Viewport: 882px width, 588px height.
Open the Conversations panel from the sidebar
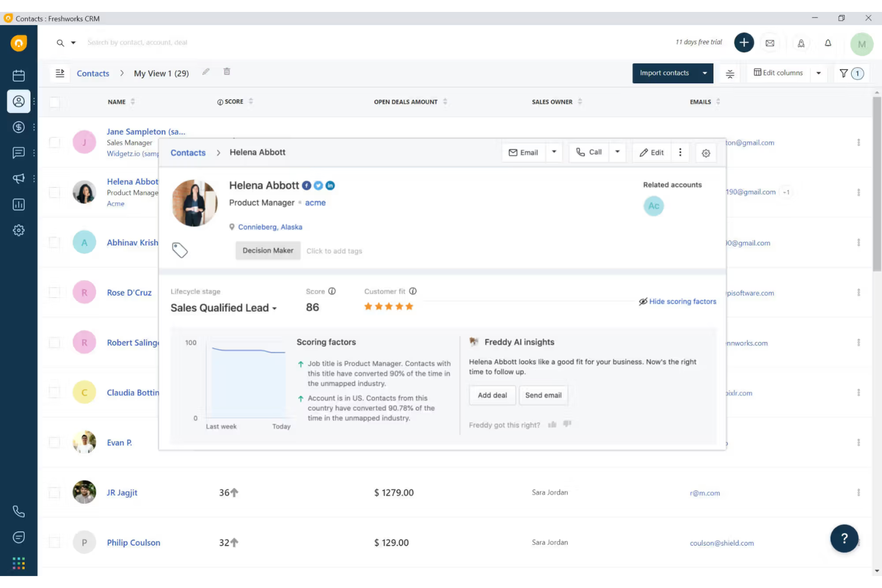[x=18, y=153]
